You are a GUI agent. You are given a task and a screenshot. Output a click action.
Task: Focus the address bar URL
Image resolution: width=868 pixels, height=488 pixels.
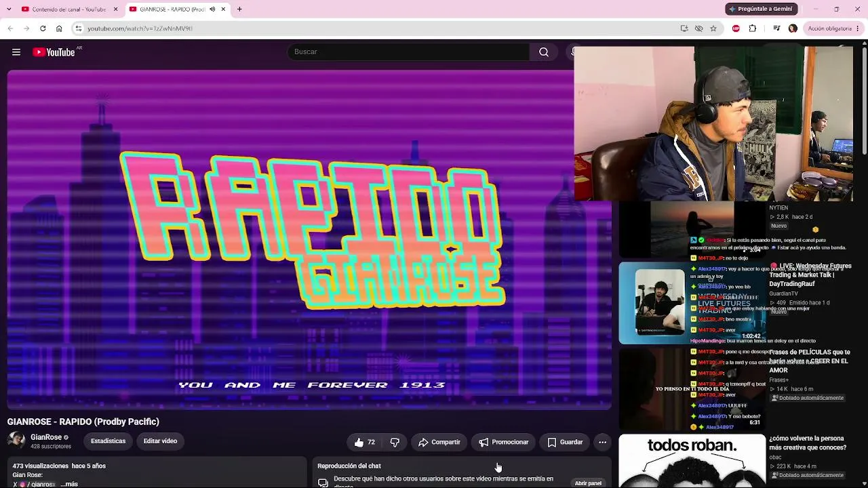pos(140,28)
